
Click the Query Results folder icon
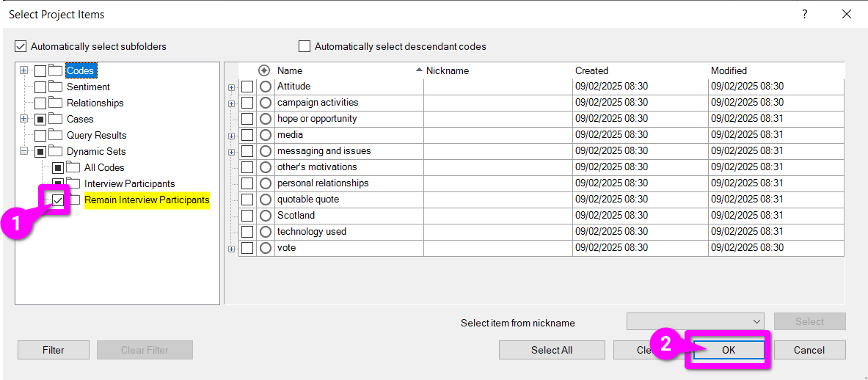point(56,135)
